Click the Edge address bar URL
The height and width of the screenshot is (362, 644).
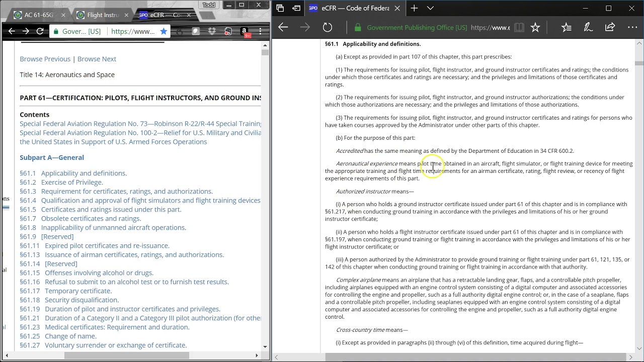[491, 28]
